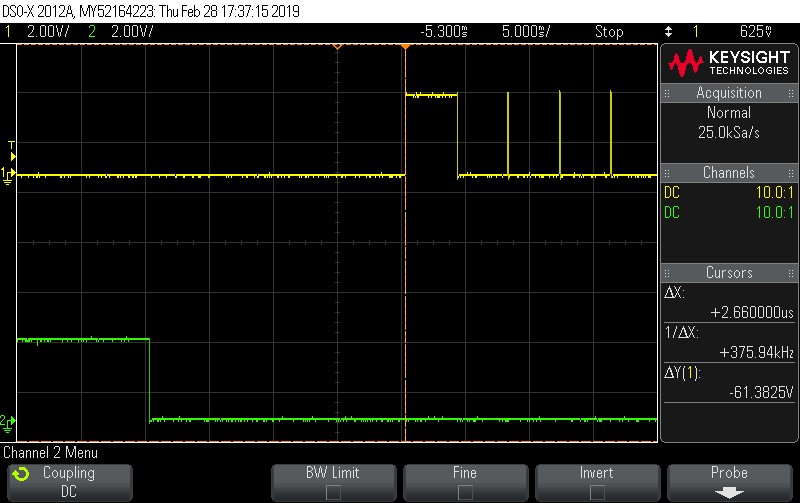Click the solid orange trigger point triangle
Image resolution: width=800 pixels, height=503 pixels.
(x=405, y=47)
